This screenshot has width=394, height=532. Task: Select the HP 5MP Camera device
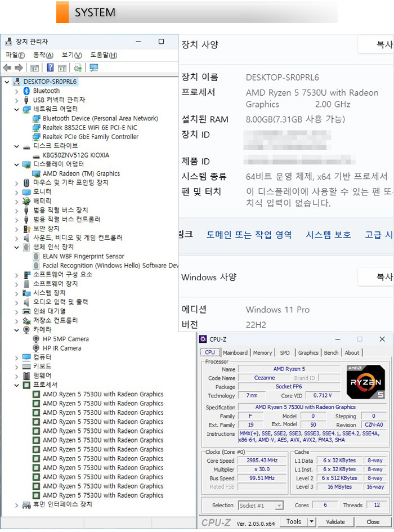click(65, 339)
